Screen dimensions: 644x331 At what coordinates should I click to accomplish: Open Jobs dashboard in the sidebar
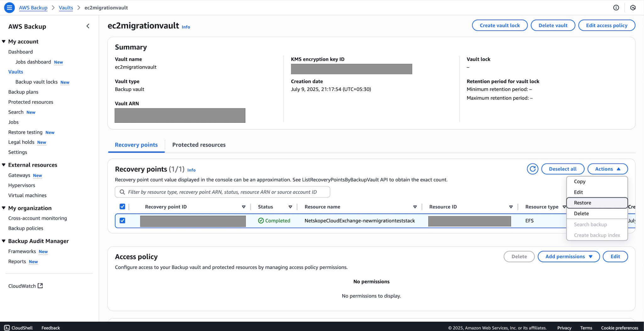(x=33, y=62)
